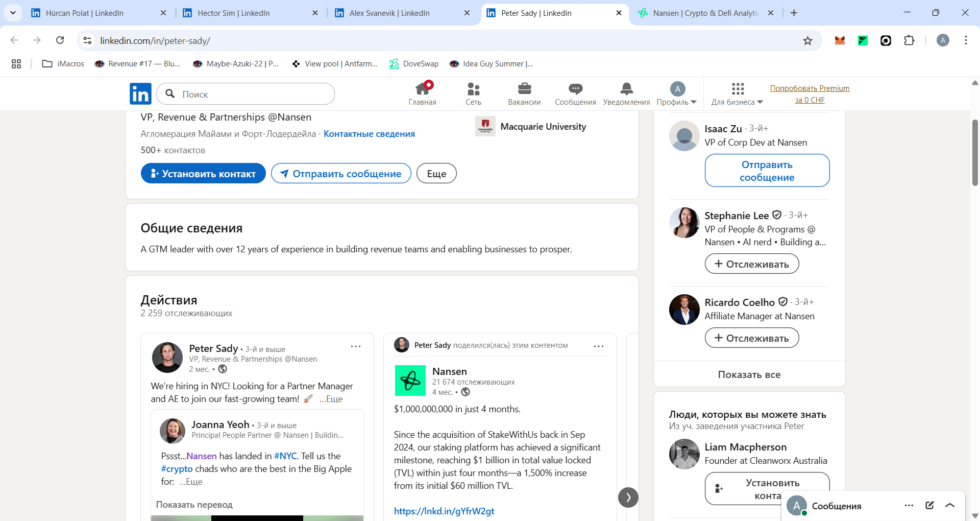This screenshot has height=521, width=980.
Task: Advance the activity carousel with next arrow
Action: point(628,498)
